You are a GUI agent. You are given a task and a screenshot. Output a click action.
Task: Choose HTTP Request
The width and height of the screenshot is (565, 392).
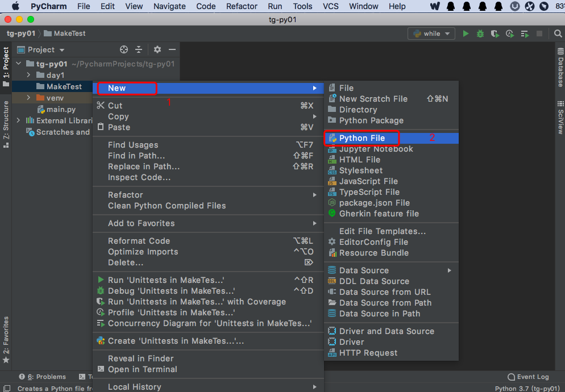click(391, 353)
